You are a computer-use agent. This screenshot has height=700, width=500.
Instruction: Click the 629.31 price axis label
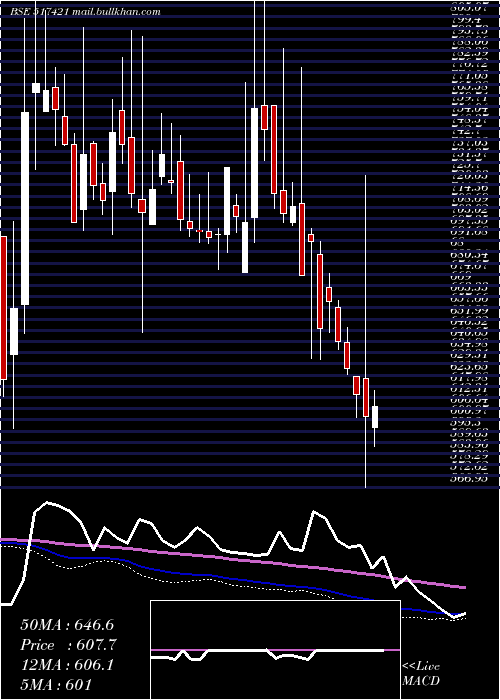pyautogui.click(x=469, y=355)
